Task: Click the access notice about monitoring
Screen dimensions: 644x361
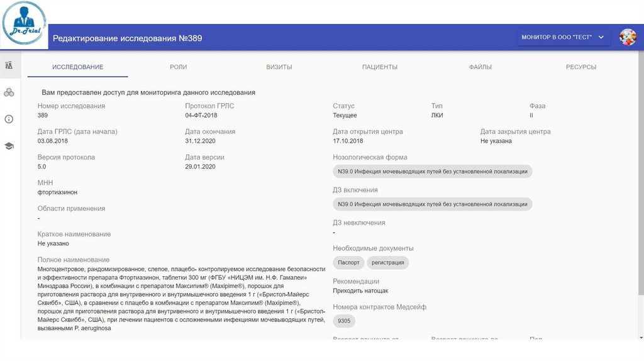Action: (148, 92)
